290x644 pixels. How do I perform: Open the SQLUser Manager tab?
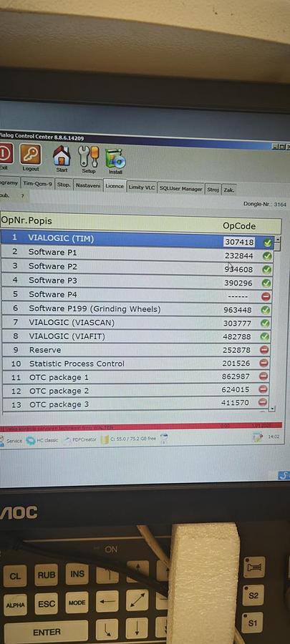coord(180,189)
